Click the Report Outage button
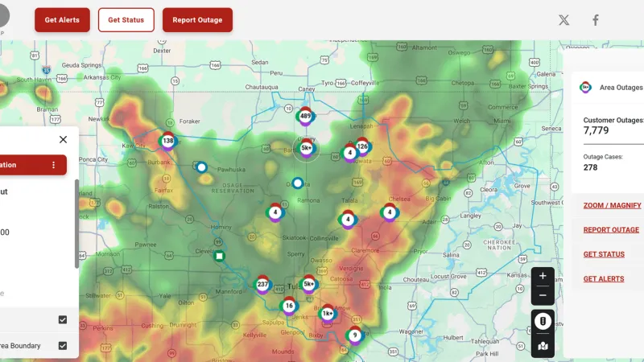 197,19
